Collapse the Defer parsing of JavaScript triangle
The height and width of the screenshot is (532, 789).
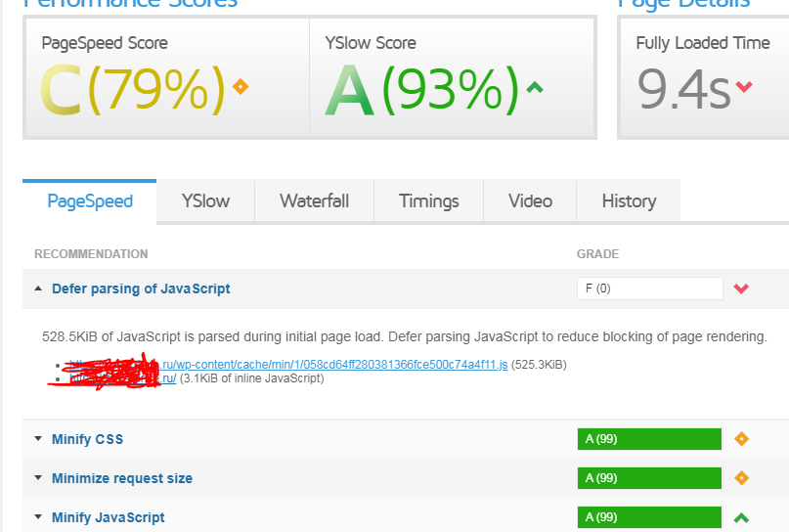(x=38, y=288)
